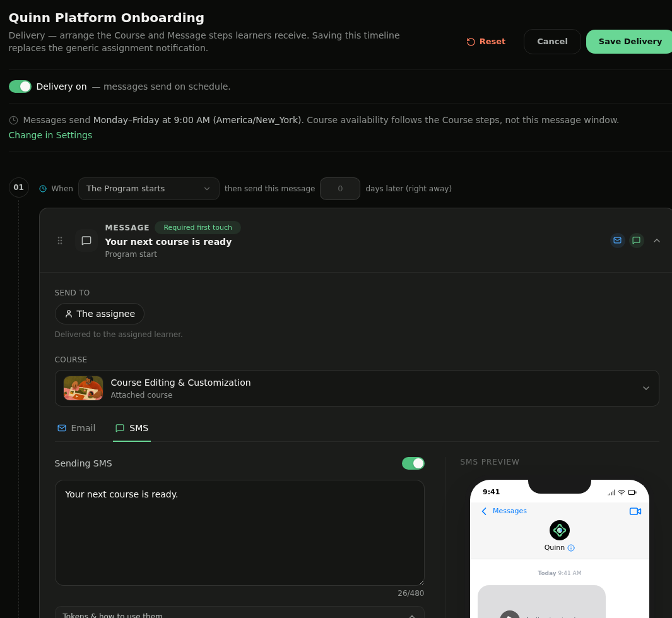Click the signal bars icon in phone preview
672x618 pixels.
tap(611, 492)
